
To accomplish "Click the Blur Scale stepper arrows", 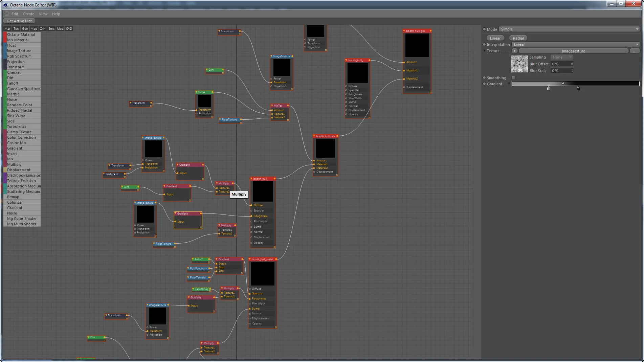I will (572, 71).
